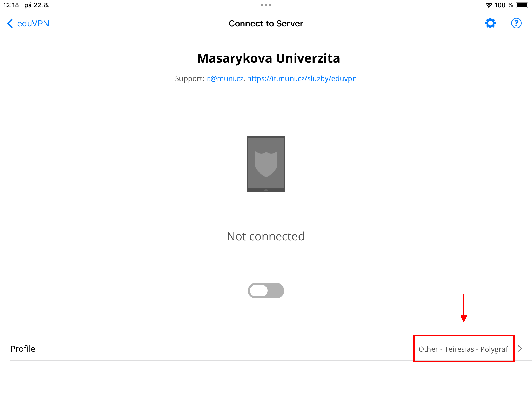
Task: Open the Other - Teiresias - Polygraf profile selector
Action: (x=463, y=349)
